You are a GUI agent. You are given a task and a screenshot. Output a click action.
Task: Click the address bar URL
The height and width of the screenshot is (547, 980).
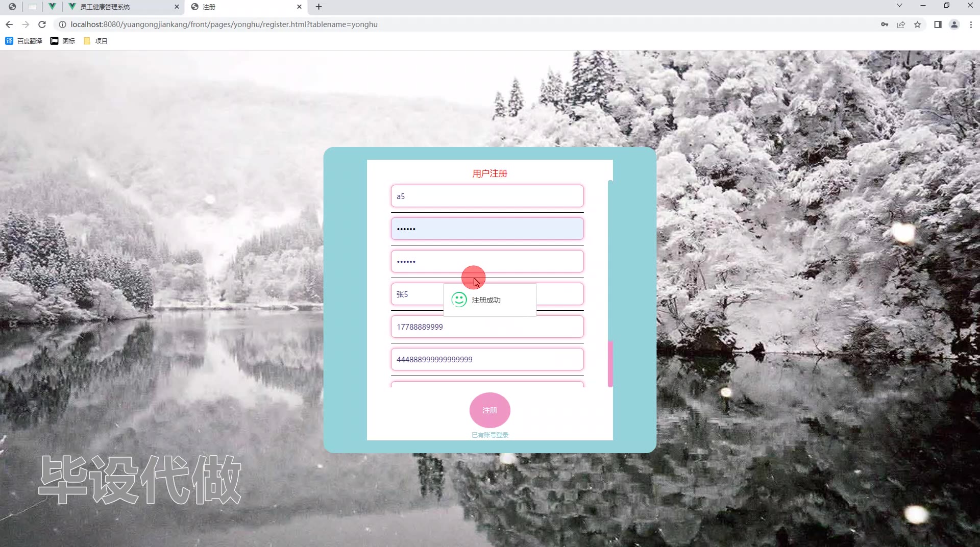click(x=224, y=24)
